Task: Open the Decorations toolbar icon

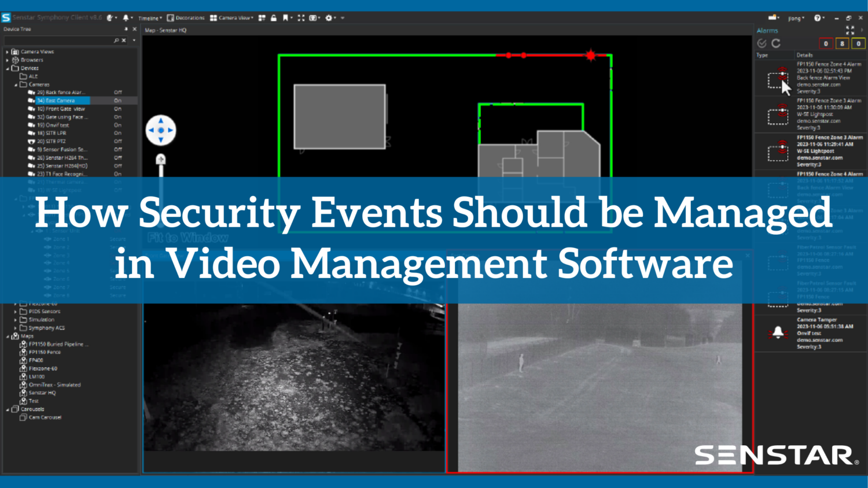Action: (x=170, y=18)
